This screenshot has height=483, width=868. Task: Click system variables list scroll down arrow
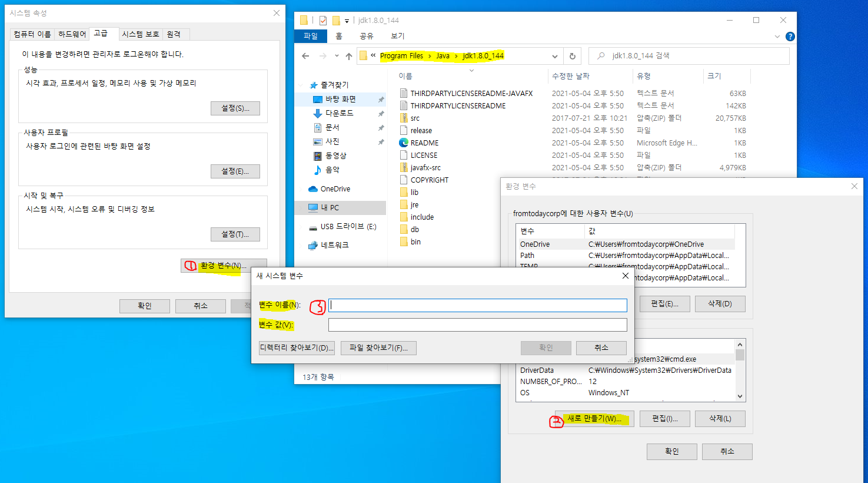click(740, 396)
